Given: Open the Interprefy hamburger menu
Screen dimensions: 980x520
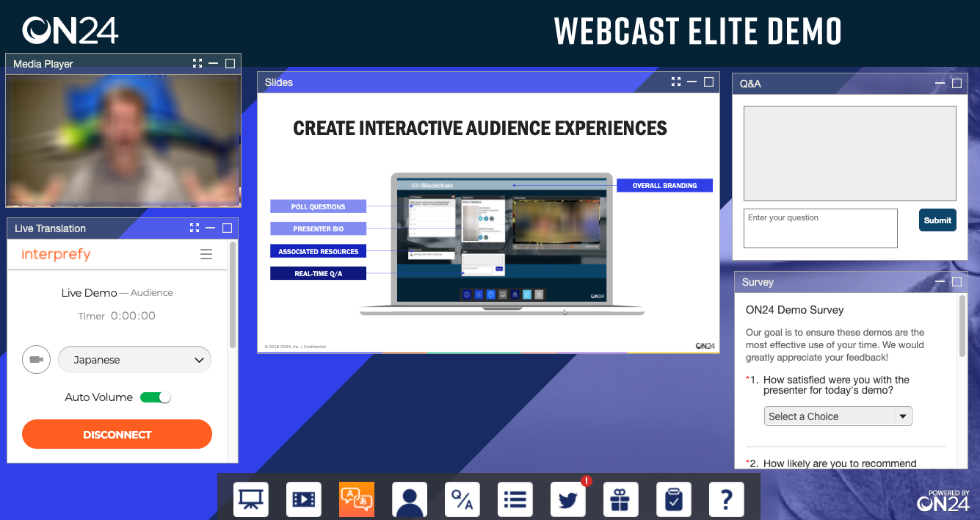Looking at the screenshot, I should tap(206, 254).
